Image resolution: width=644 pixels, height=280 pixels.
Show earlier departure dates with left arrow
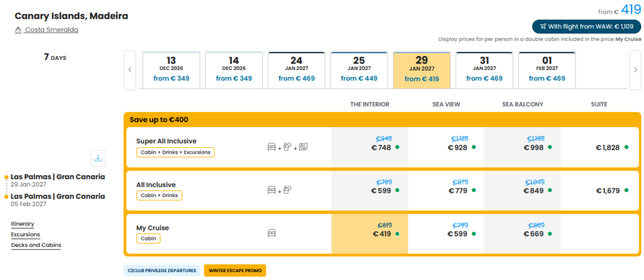[130, 70]
